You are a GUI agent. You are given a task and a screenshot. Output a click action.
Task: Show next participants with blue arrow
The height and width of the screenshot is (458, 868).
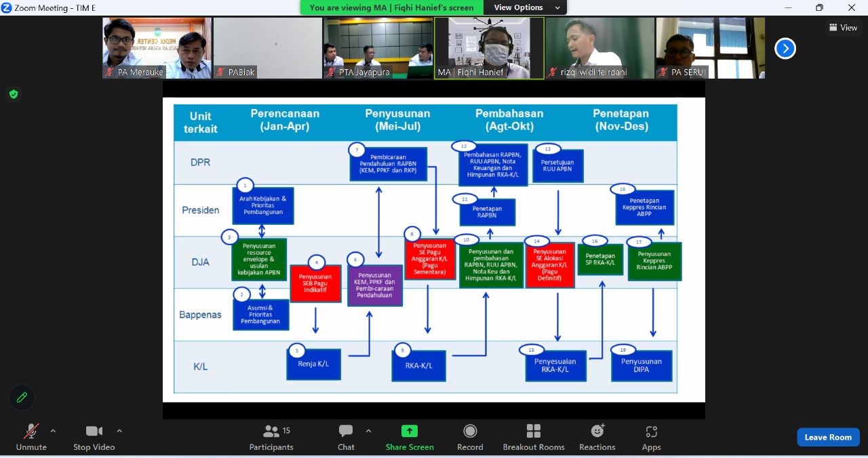[x=785, y=49]
